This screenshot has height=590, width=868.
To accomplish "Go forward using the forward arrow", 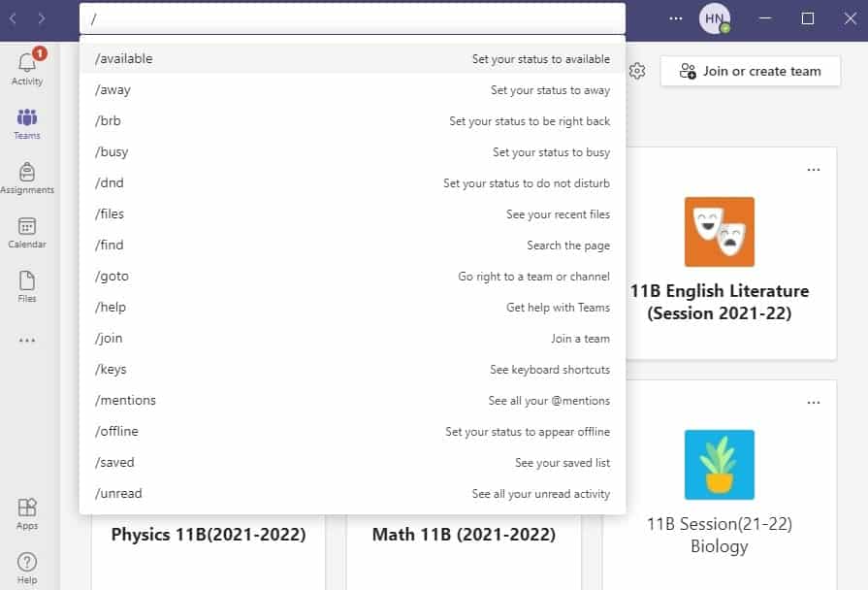I will (x=42, y=18).
